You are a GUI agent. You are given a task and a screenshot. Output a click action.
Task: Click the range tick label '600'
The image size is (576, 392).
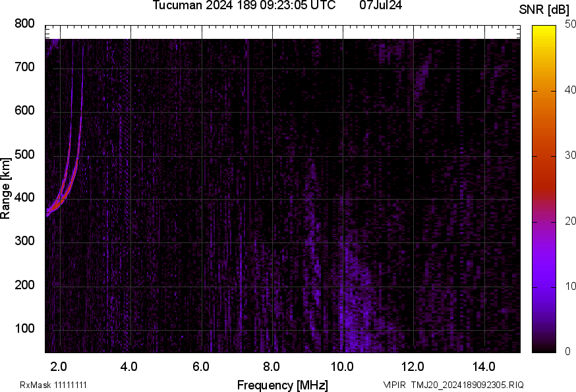(24, 111)
